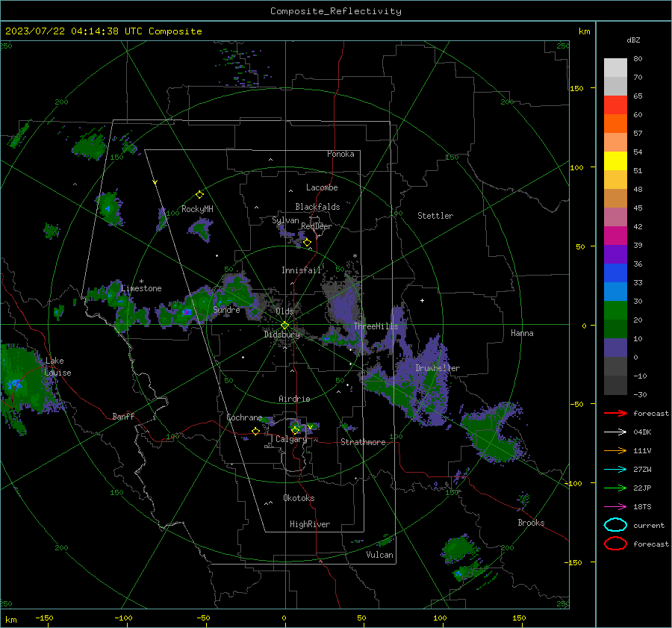Click the Sylvan label

pos(285,220)
